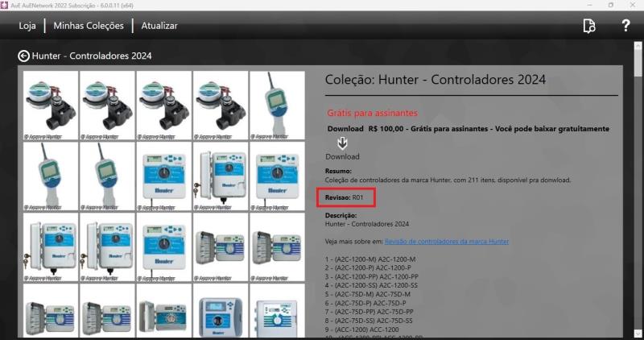
Task: Open the document search icon in header
Action: point(589,26)
